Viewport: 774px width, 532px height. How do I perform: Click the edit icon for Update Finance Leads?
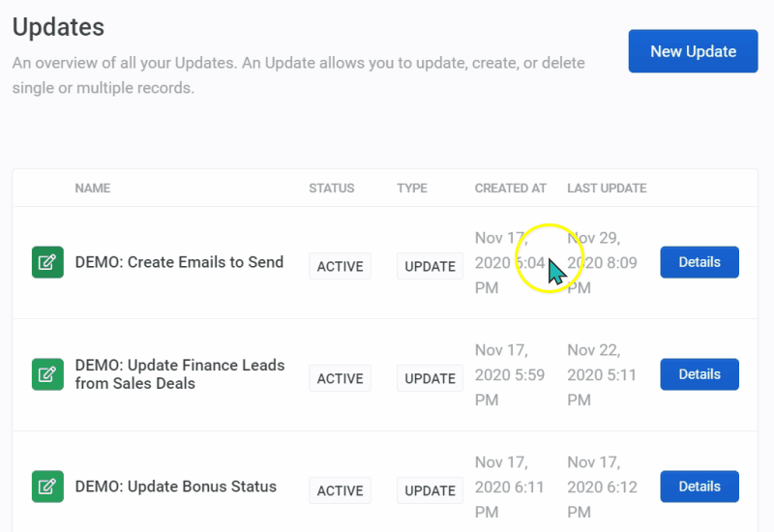click(47, 374)
